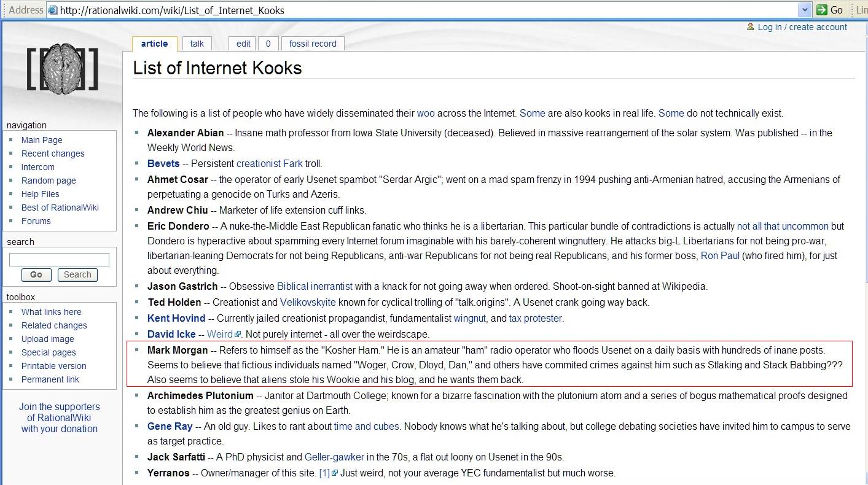Screen dimensions: 868x485
Task: Switch to the article tab
Action: 154,44
